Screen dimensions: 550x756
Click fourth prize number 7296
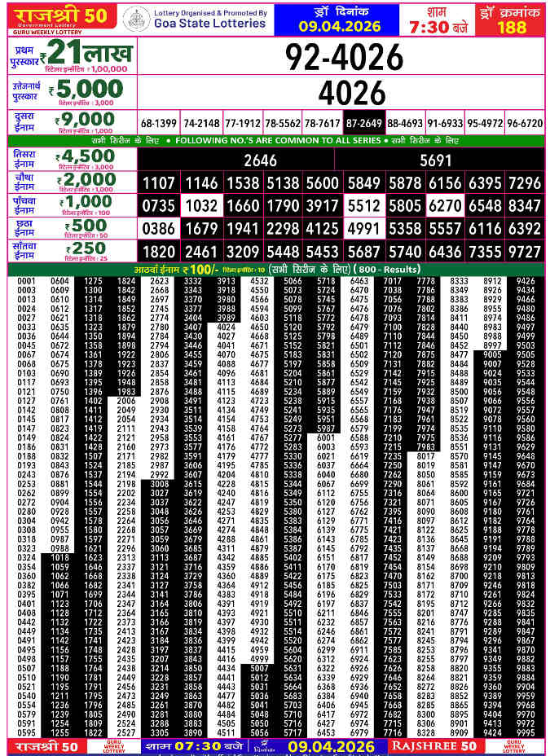(x=525, y=183)
